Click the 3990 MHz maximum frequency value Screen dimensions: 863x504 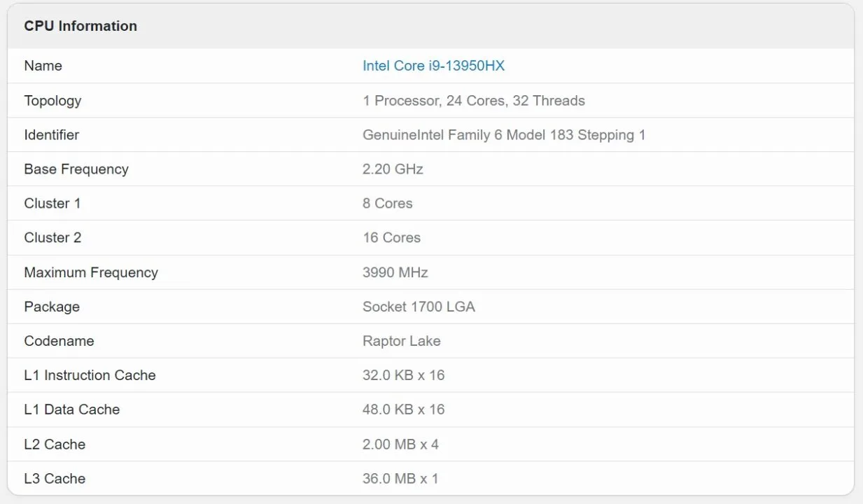click(x=395, y=272)
